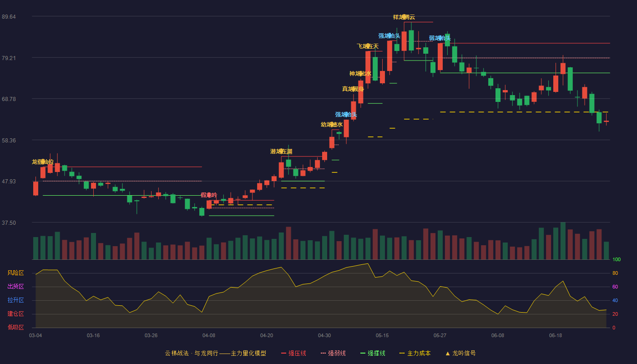Click the 37.50 price axis value
The width and height of the screenshot is (637, 364).
pyautogui.click(x=9, y=222)
